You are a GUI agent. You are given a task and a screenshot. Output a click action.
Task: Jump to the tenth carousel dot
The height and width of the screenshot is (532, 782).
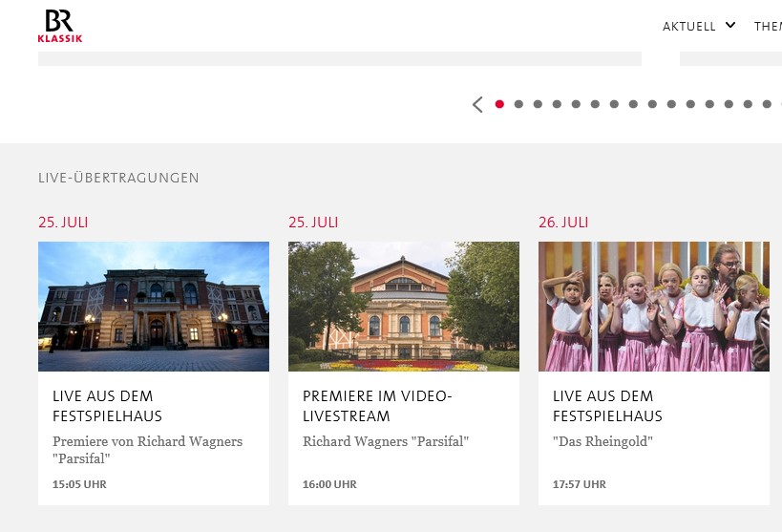click(x=671, y=104)
